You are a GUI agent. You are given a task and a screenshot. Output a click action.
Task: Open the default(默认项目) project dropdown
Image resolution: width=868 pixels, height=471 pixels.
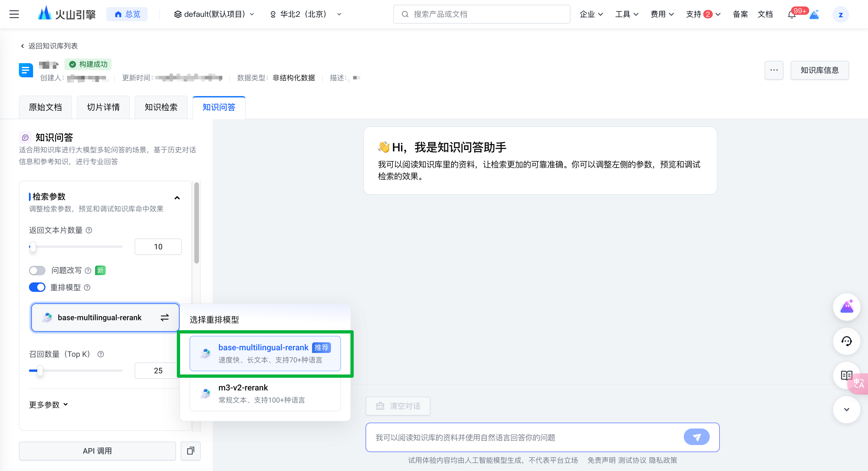(214, 14)
